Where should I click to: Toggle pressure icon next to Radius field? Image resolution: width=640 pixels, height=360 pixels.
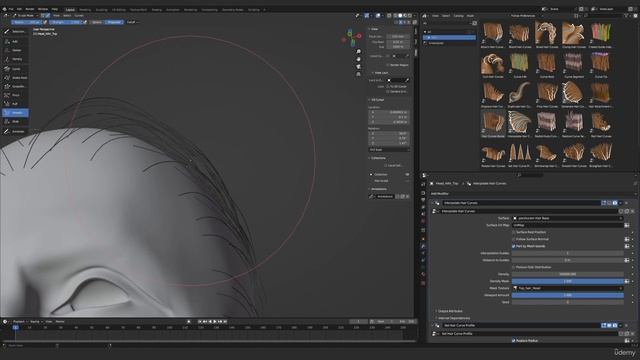45,22
